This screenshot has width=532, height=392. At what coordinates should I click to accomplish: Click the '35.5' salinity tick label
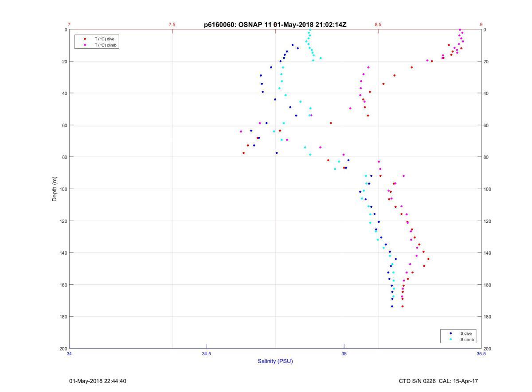(x=481, y=353)
